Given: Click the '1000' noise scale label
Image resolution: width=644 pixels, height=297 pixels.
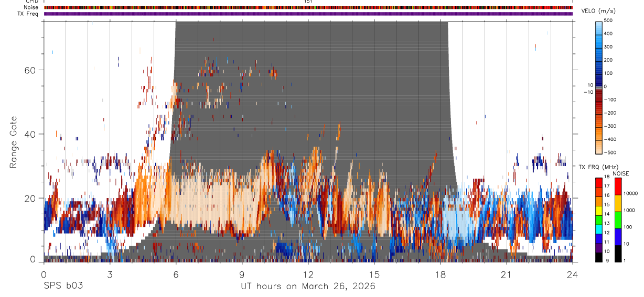Looking at the screenshot, I should coord(630,211).
